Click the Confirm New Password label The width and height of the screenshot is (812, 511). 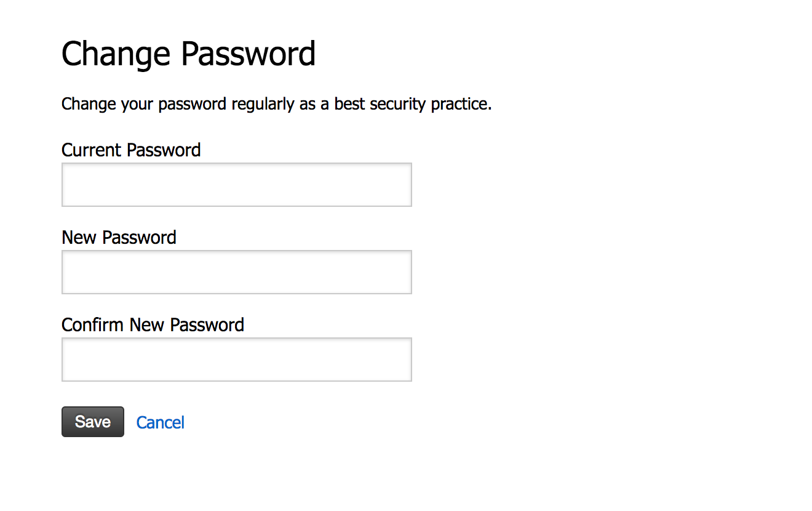pos(153,325)
